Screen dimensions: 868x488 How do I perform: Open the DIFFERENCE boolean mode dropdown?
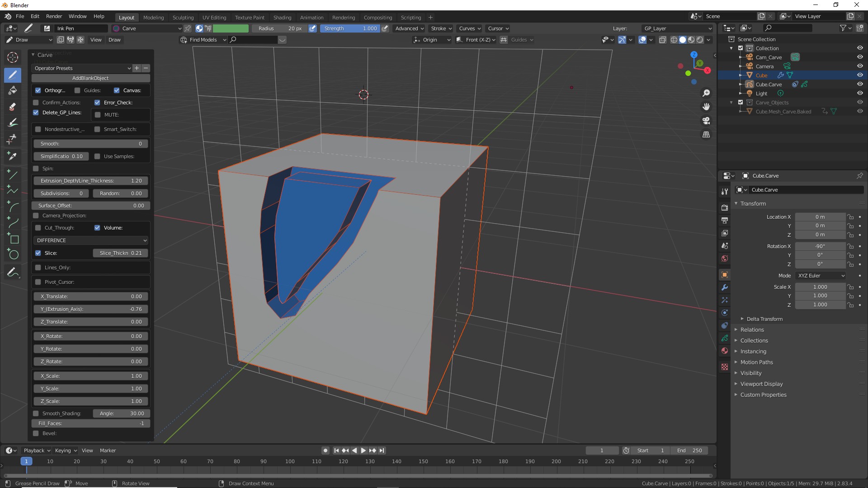[91, 240]
